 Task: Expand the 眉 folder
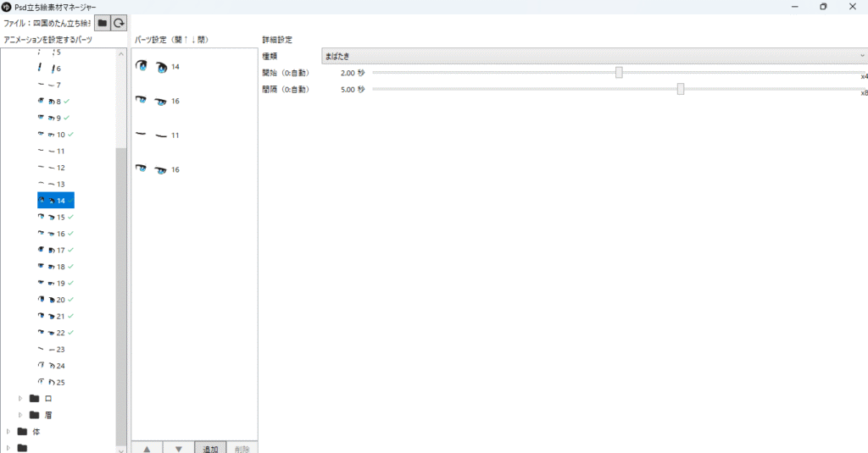point(20,415)
